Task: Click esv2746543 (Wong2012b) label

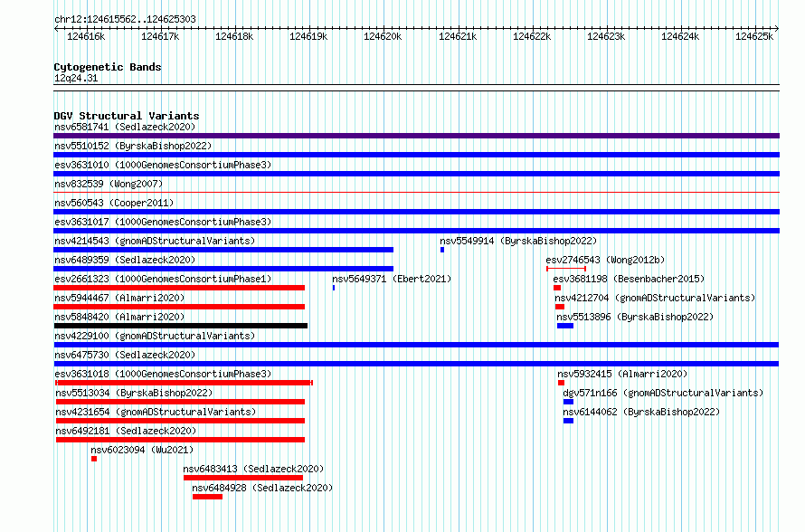Action: [605, 260]
